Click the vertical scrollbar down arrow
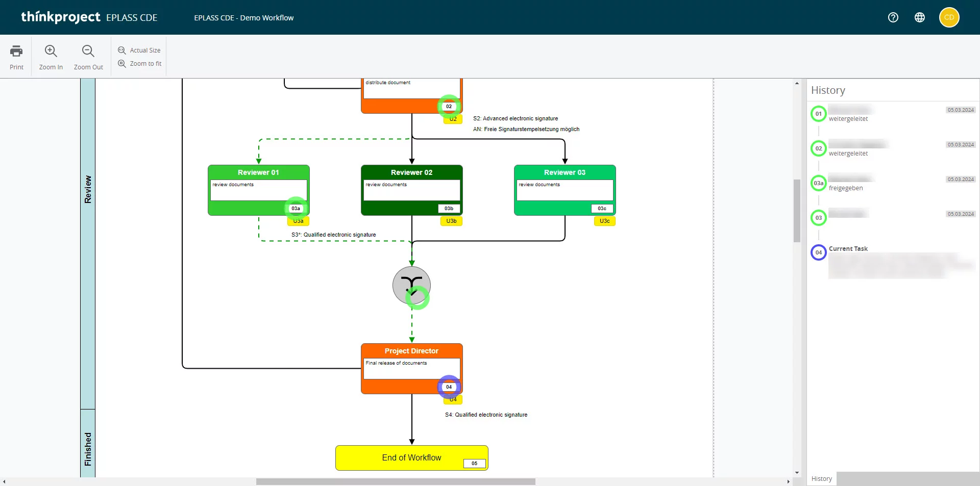This screenshot has height=486, width=980. point(797,473)
